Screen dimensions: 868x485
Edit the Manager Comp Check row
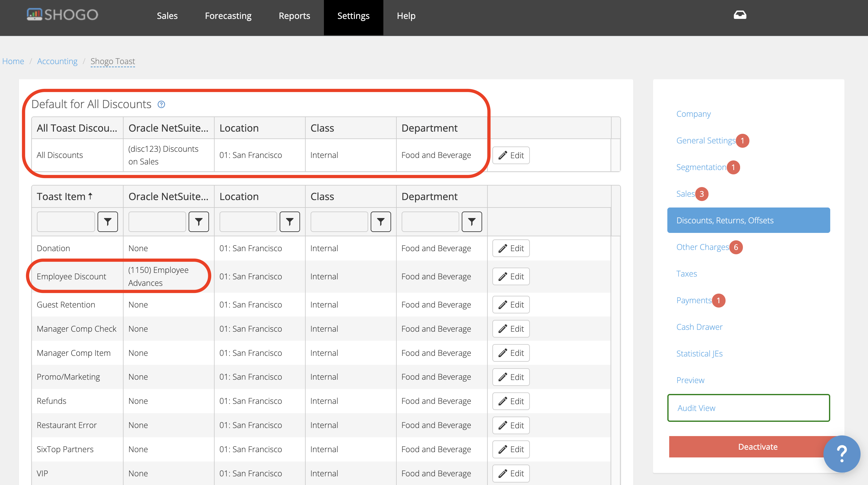[x=511, y=329]
